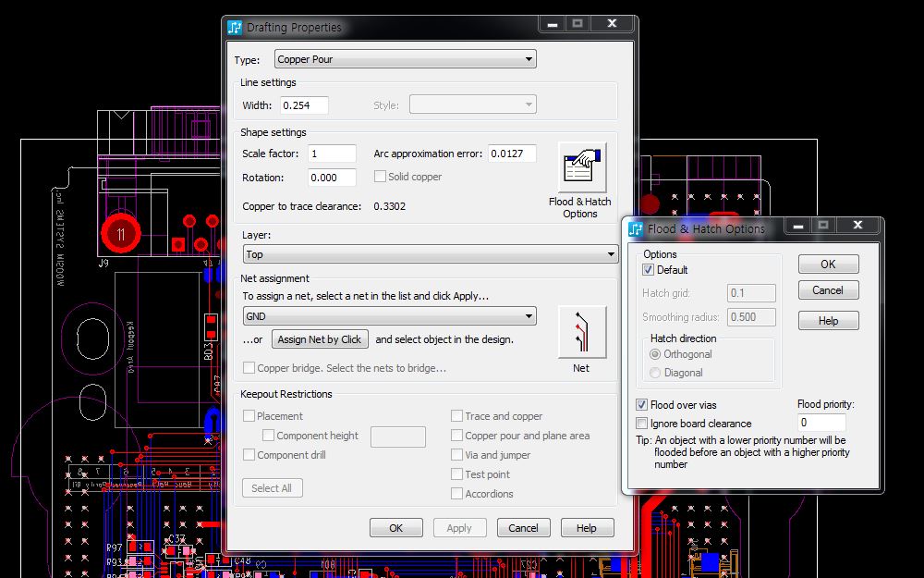
Task: Expand the Layer dropdown set to Top
Action: click(x=430, y=254)
